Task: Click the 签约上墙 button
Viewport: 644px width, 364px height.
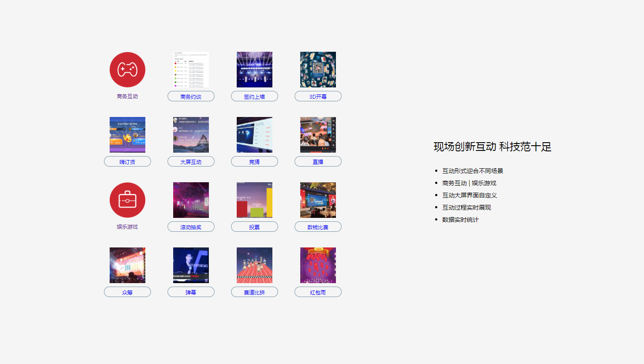Action: 255,97
